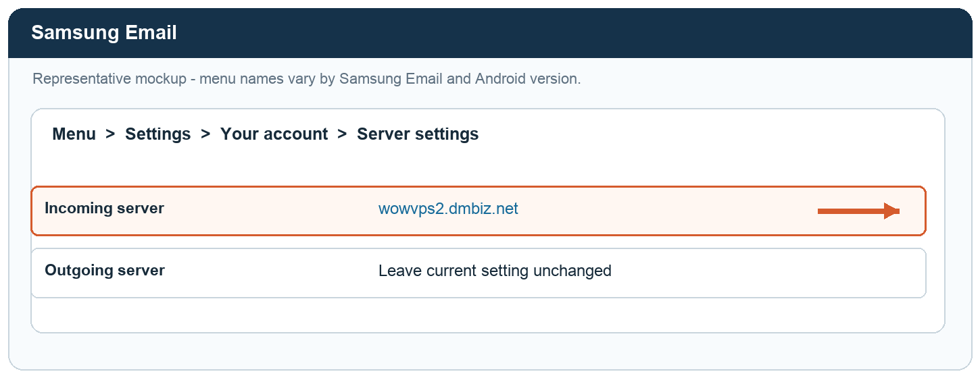
Task: Open the Outgoing server row
Action: [x=479, y=273]
